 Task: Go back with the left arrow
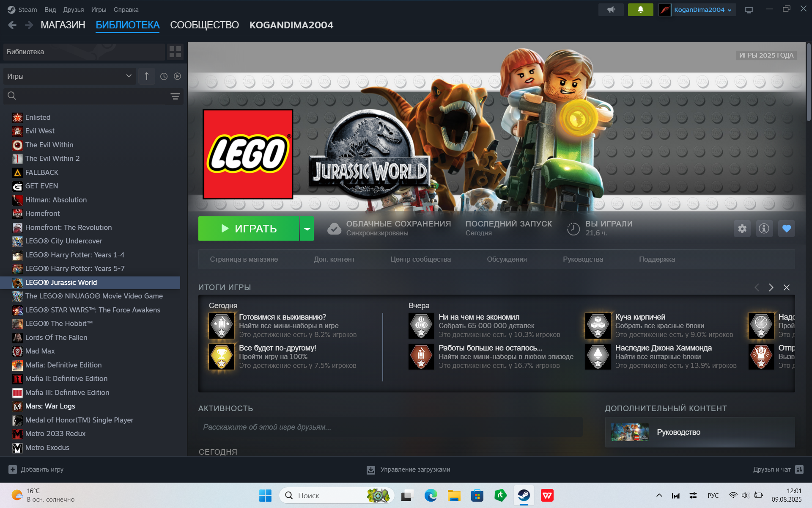coord(12,25)
